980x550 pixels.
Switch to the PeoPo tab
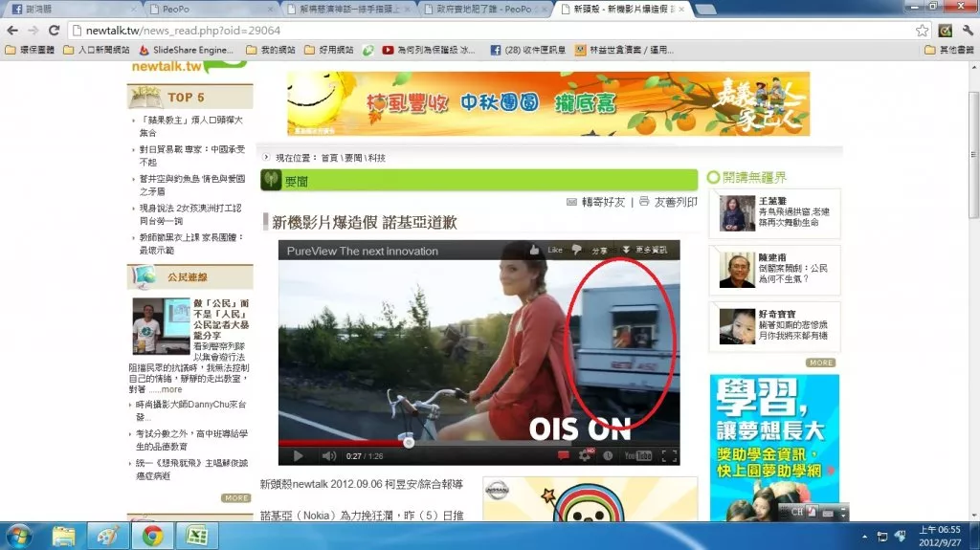(x=210, y=9)
